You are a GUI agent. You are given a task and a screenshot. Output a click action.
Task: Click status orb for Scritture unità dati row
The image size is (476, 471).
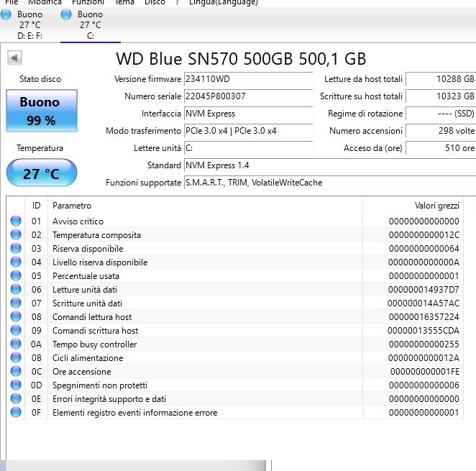click(x=16, y=303)
